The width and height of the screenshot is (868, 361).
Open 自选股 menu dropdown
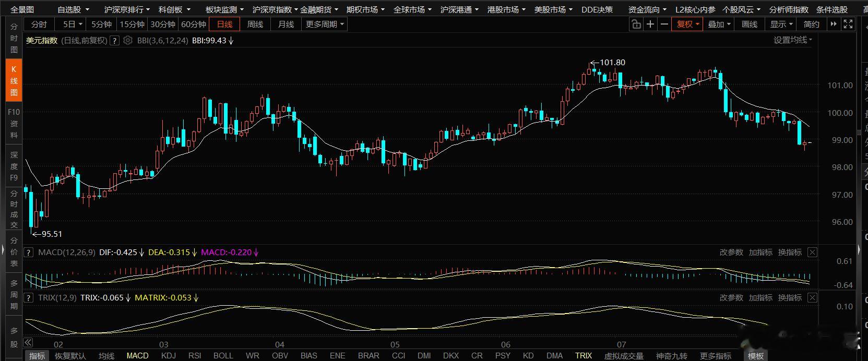click(73, 9)
